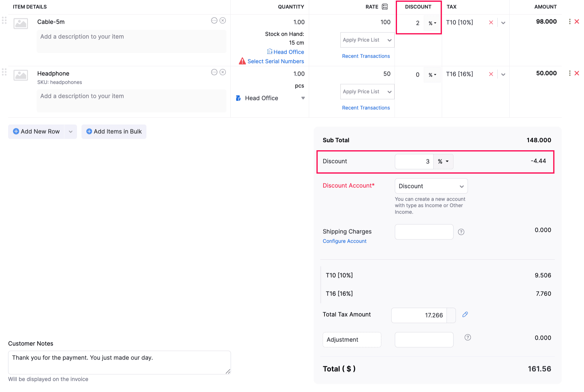
Task: Delete the Headphone line with the red X icon
Action: coord(577,73)
